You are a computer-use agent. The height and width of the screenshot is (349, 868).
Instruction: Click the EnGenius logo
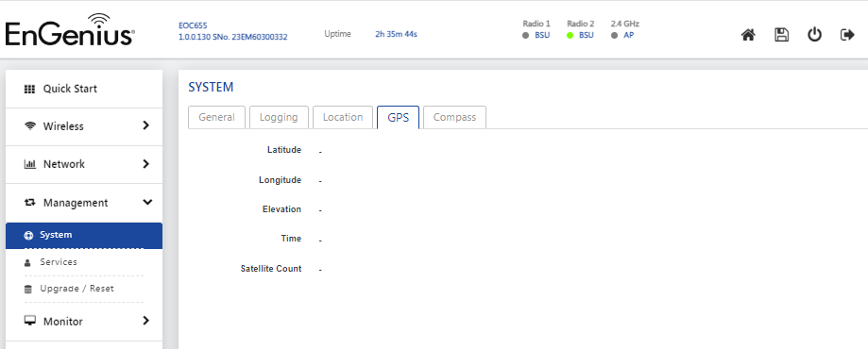pyautogui.click(x=70, y=30)
